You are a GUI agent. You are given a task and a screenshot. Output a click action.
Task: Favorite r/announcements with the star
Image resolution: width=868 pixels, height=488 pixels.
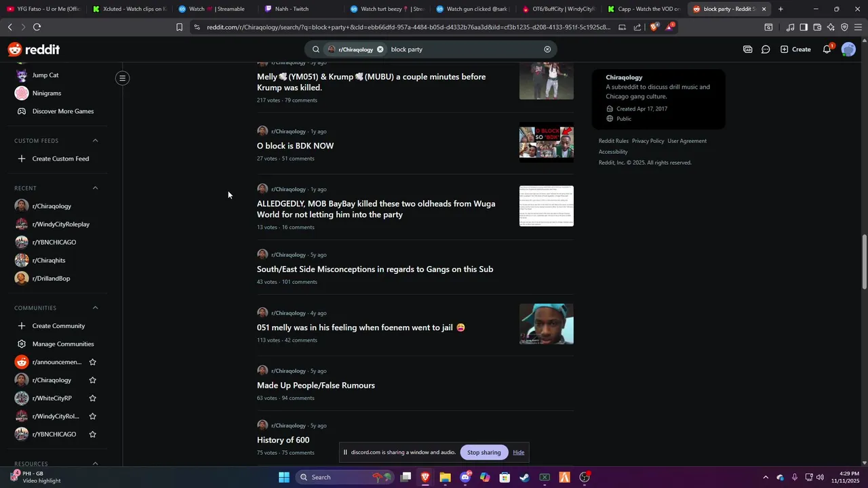click(92, 362)
